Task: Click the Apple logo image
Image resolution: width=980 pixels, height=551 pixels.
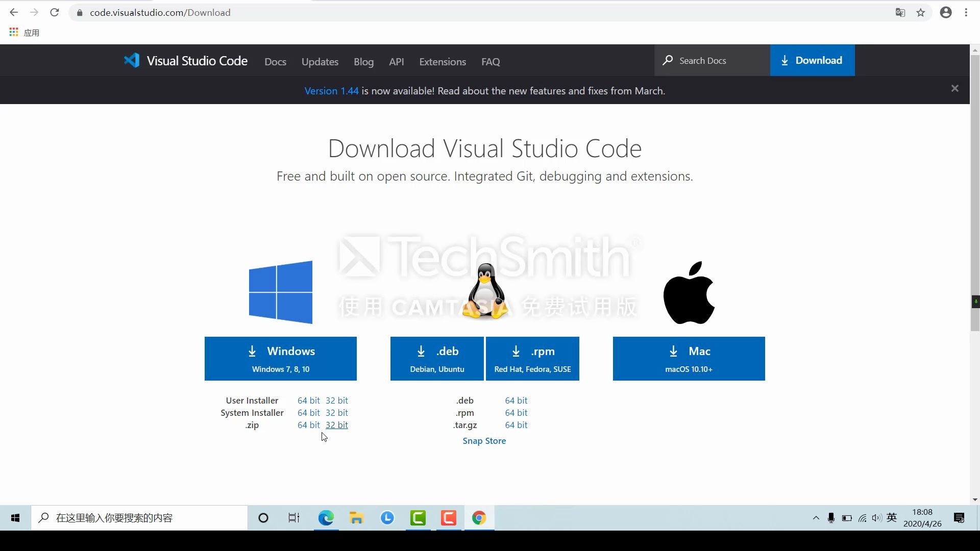Action: coord(689,293)
